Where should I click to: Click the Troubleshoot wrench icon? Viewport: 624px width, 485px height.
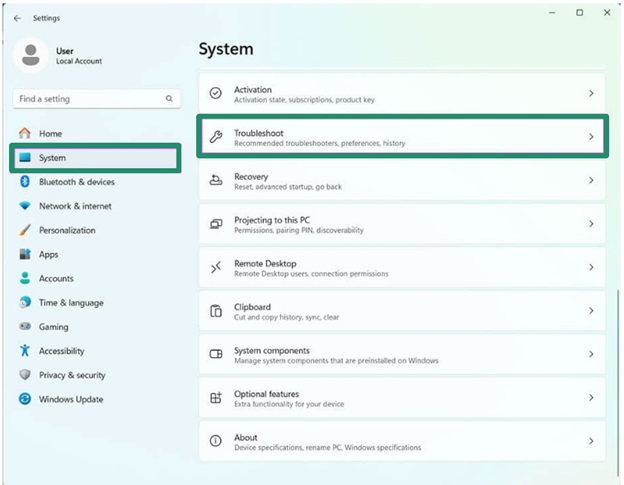pyautogui.click(x=215, y=137)
